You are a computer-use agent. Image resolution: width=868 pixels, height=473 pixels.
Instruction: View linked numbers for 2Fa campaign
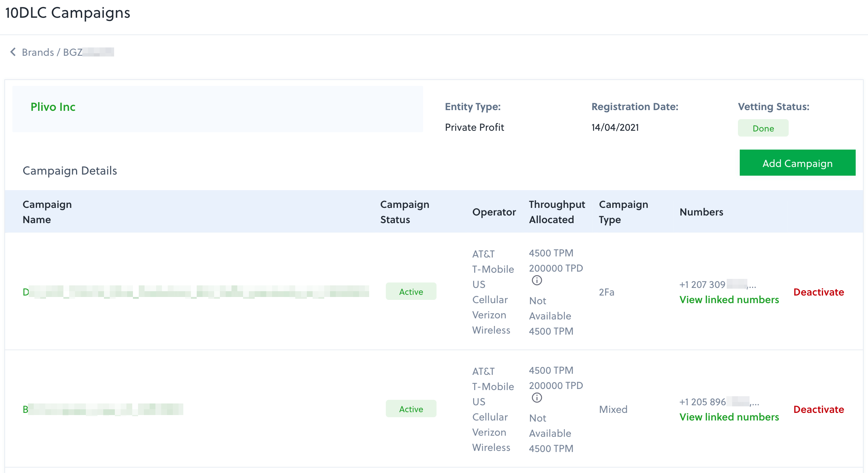[x=729, y=300]
